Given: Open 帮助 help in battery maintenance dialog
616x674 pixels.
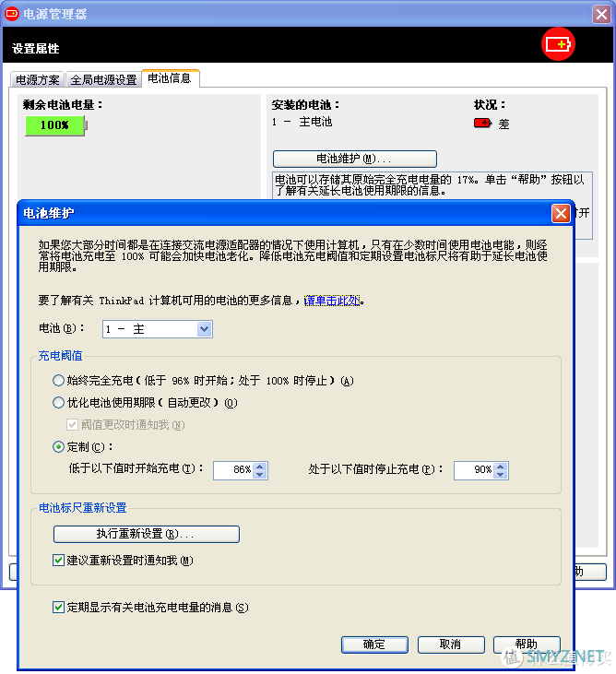Looking at the screenshot, I should point(527,644).
